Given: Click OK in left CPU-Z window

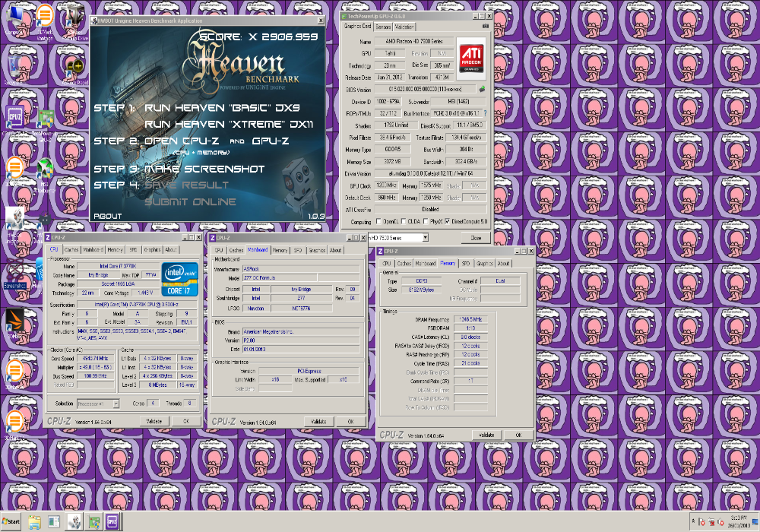Looking at the screenshot, I should coord(186,421).
